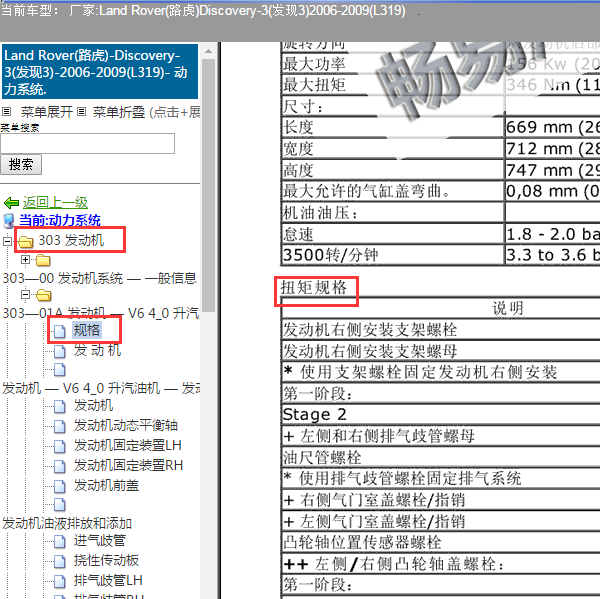
Task: Collapse the 303 发动机 tree node
Action: [7, 241]
